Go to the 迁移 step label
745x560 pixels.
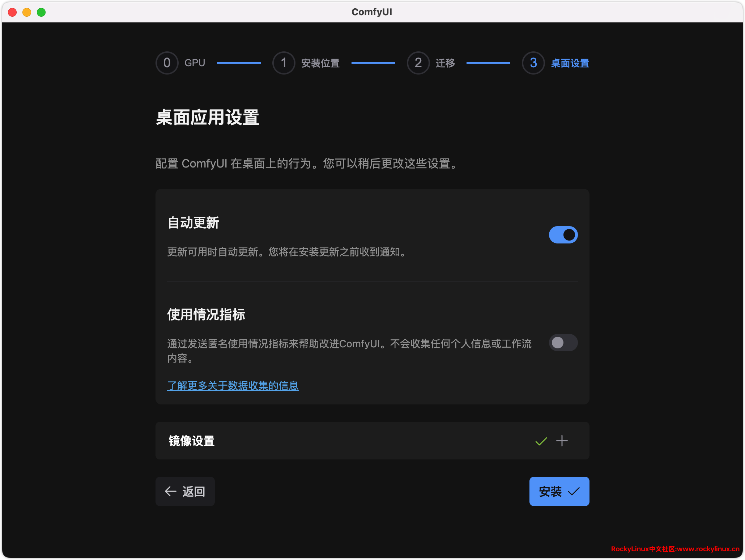[445, 63]
